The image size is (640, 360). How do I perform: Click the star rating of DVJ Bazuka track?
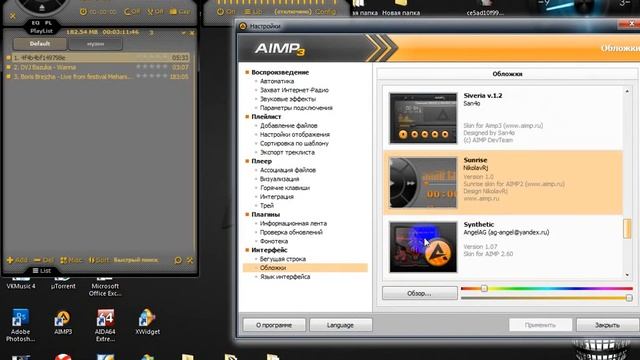(151, 67)
